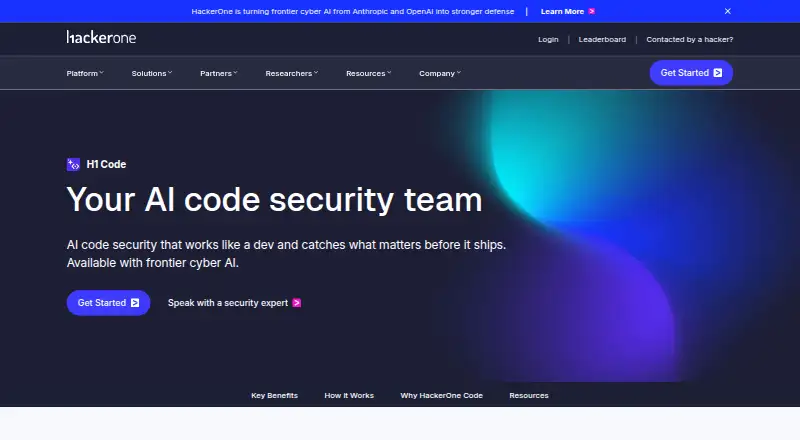
Task: Click the HackerOne logo
Action: click(x=101, y=37)
